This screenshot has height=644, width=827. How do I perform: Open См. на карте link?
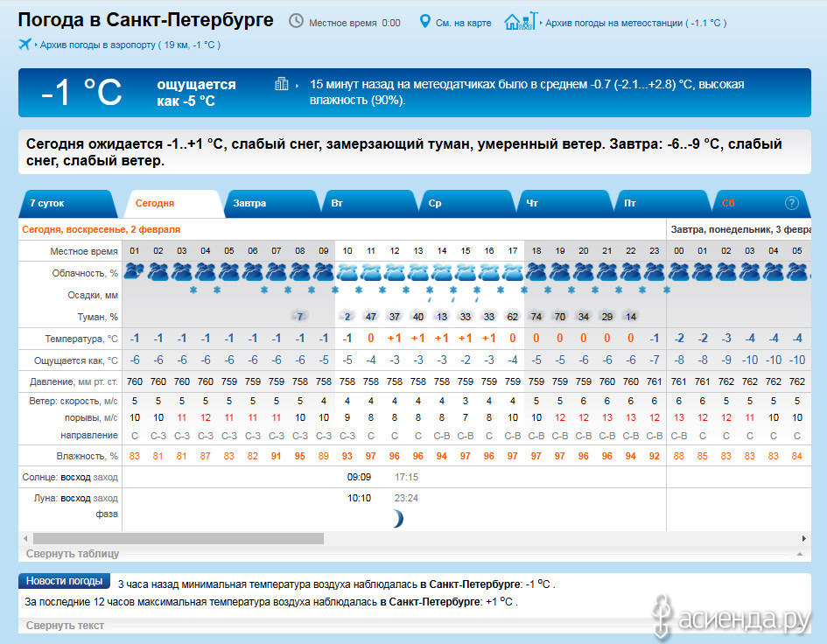[x=463, y=23]
